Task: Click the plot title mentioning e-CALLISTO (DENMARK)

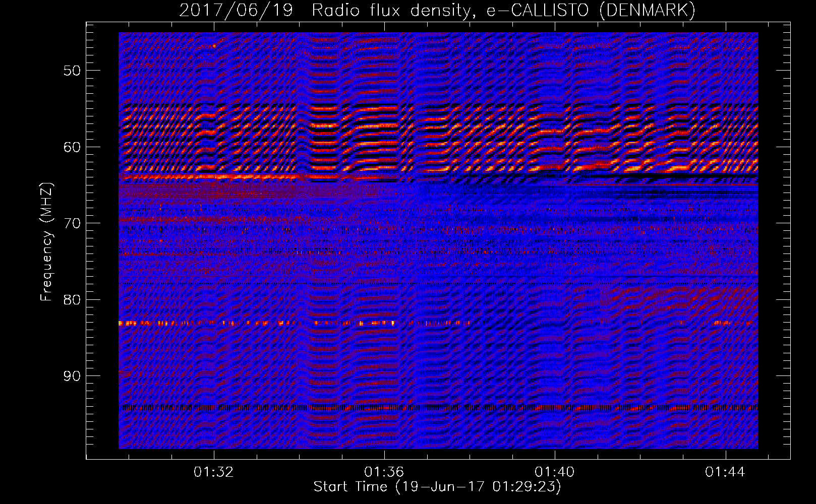Action: coord(437,10)
